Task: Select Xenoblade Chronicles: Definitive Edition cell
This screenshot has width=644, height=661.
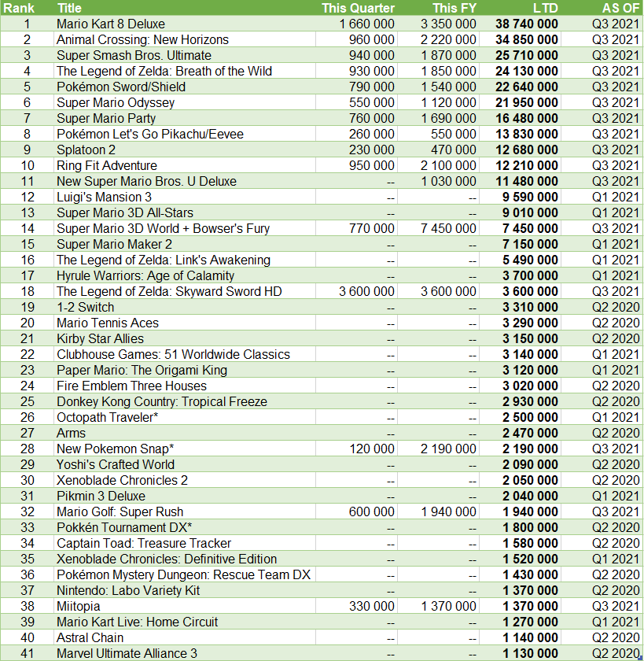Action: tap(185, 559)
